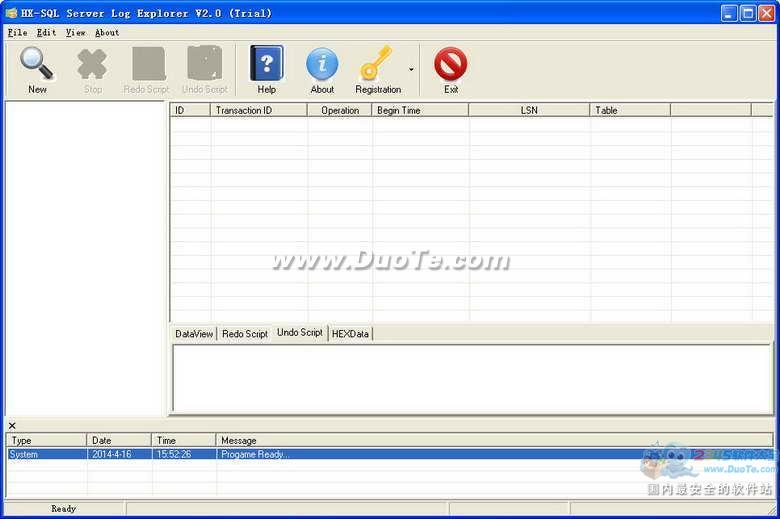This screenshot has height=519, width=780.
Task: Click the Stop X icon
Action: tap(93, 64)
